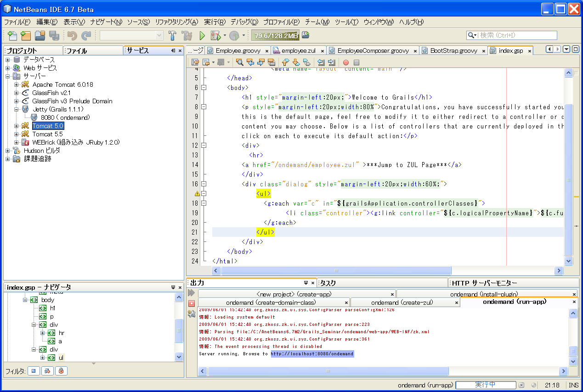Viewport: 583px width, 392px height.
Task: Force garbage collection via memory icon
Action: pyautogui.click(x=306, y=35)
